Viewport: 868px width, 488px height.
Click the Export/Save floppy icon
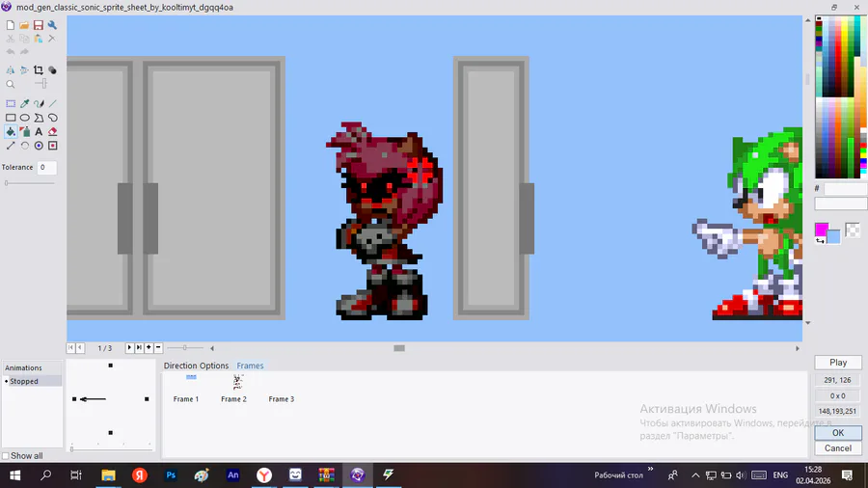[39, 25]
